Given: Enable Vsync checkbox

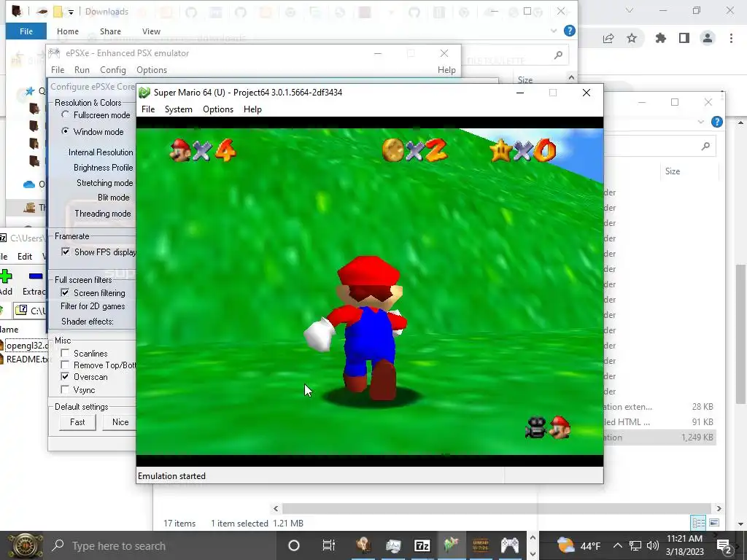Looking at the screenshot, I should click(x=65, y=390).
